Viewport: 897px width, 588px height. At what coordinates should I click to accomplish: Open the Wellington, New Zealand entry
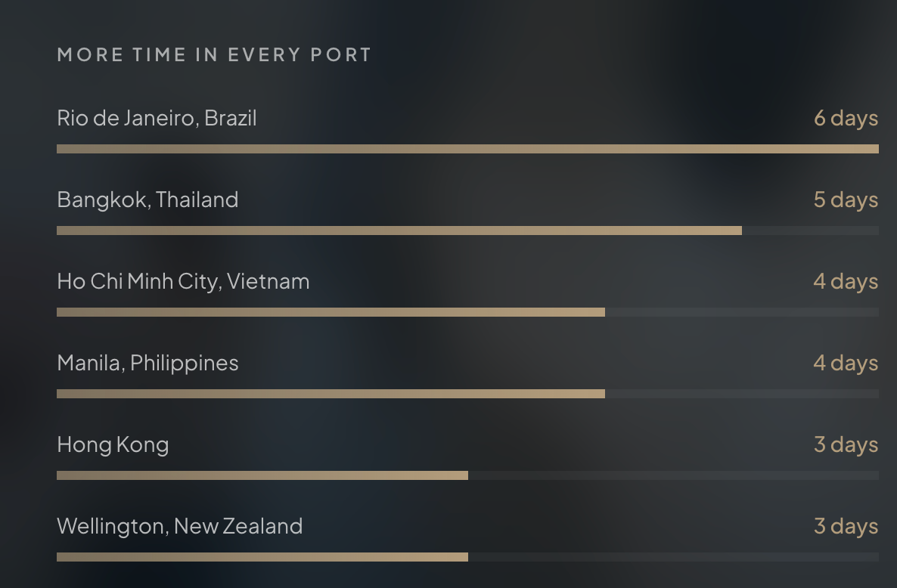(180, 526)
